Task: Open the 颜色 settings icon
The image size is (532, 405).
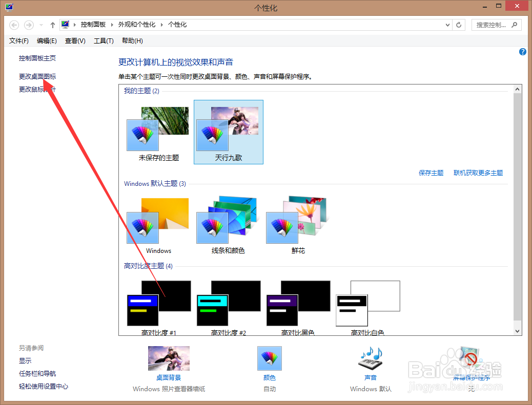Action: [269, 358]
